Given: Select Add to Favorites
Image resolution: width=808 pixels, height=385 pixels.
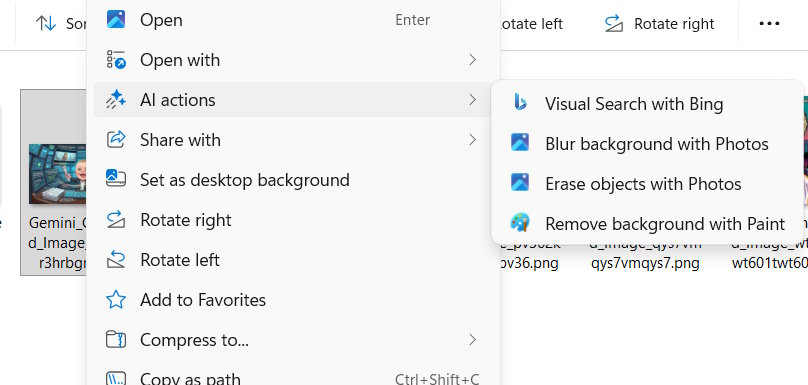Looking at the screenshot, I should [293, 300].
